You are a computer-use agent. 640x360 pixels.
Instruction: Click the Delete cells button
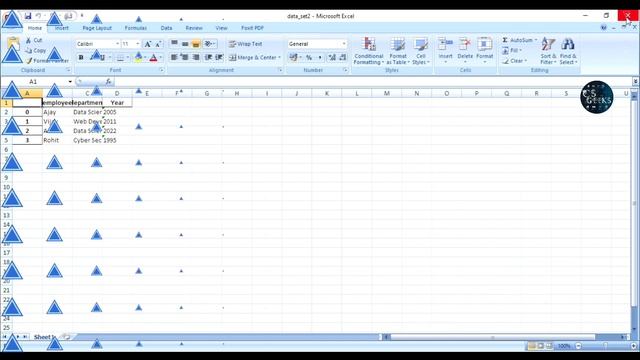465,51
